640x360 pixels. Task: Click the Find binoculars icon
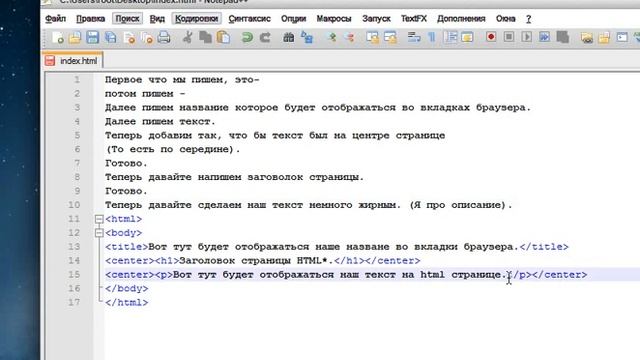pyautogui.click(x=289, y=38)
